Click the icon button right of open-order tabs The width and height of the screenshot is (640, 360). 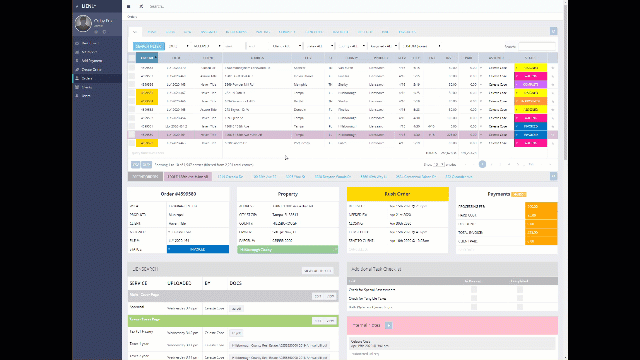click(553, 176)
